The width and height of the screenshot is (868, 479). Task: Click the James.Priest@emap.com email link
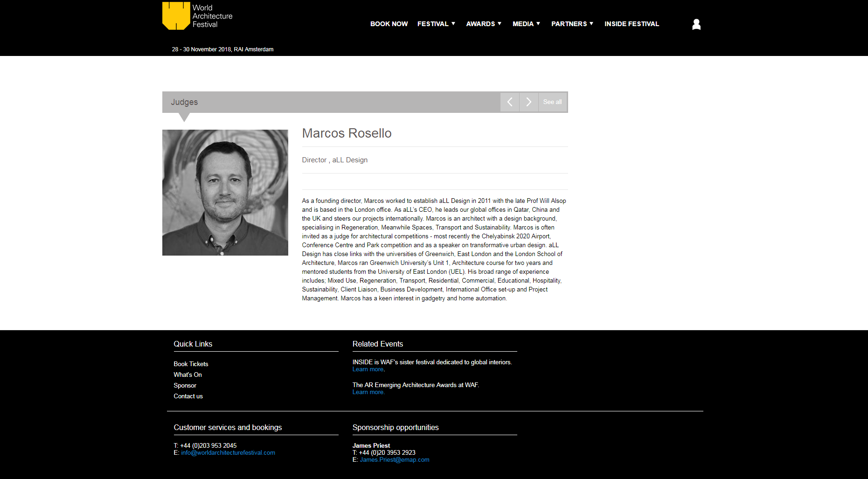[x=395, y=460]
